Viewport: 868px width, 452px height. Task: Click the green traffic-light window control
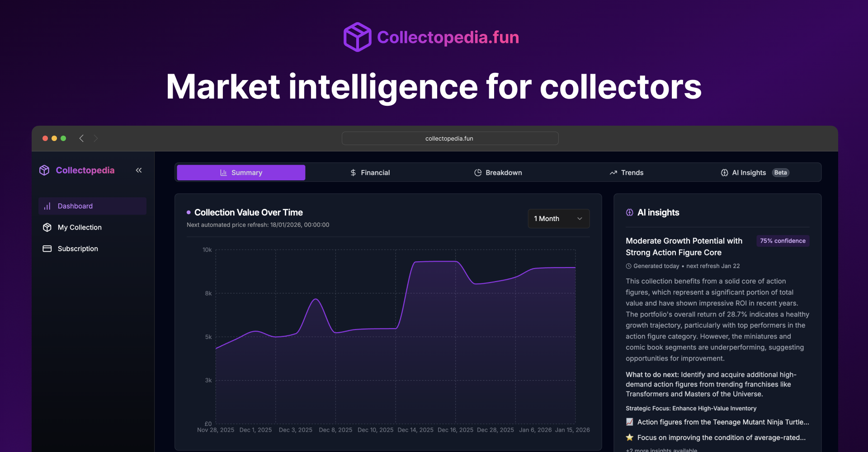[x=63, y=138]
